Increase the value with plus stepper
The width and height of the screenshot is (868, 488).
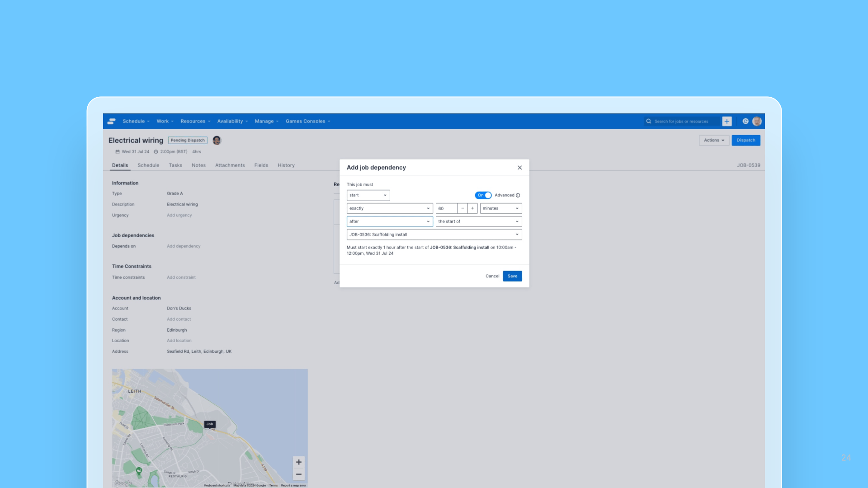[x=472, y=208]
